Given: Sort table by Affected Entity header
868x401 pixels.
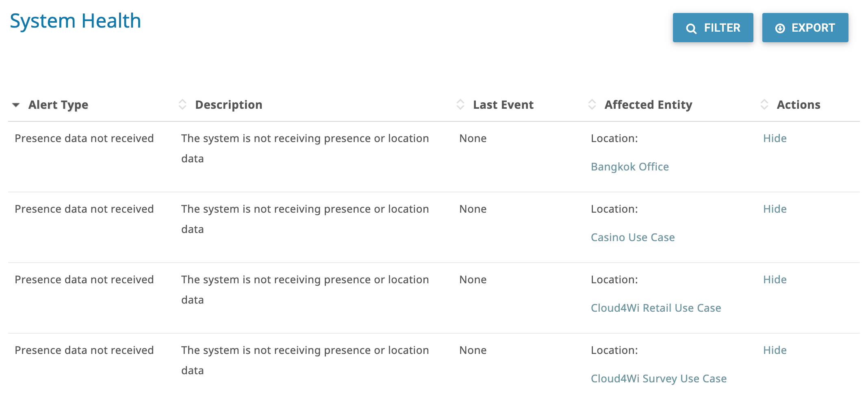Looking at the screenshot, I should point(649,105).
